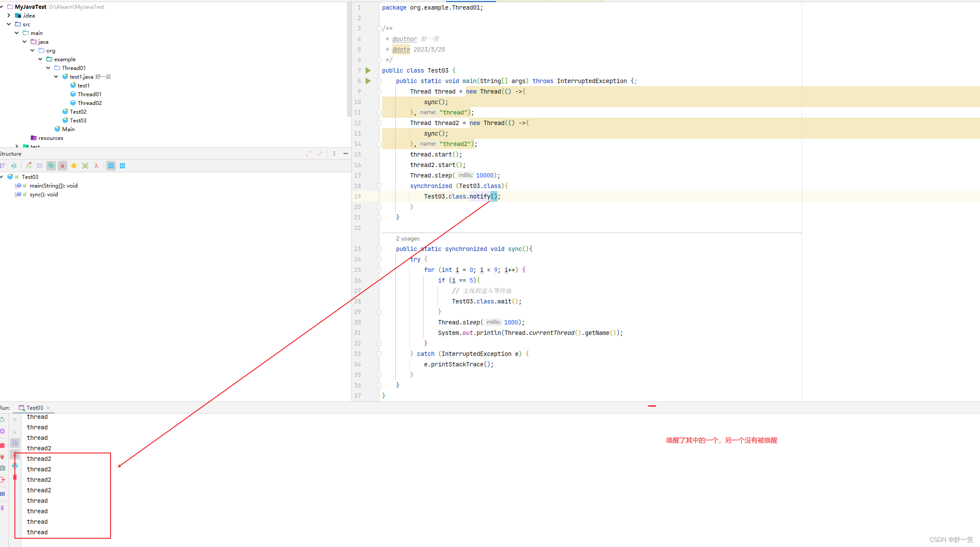980x547 pixels.
Task: Click Collapse All in Structure panel
Action: (x=320, y=153)
